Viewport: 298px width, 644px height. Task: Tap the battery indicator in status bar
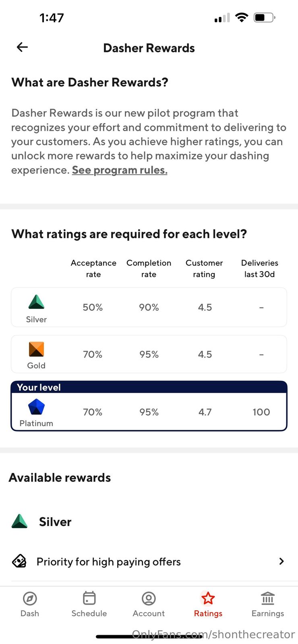(x=264, y=17)
